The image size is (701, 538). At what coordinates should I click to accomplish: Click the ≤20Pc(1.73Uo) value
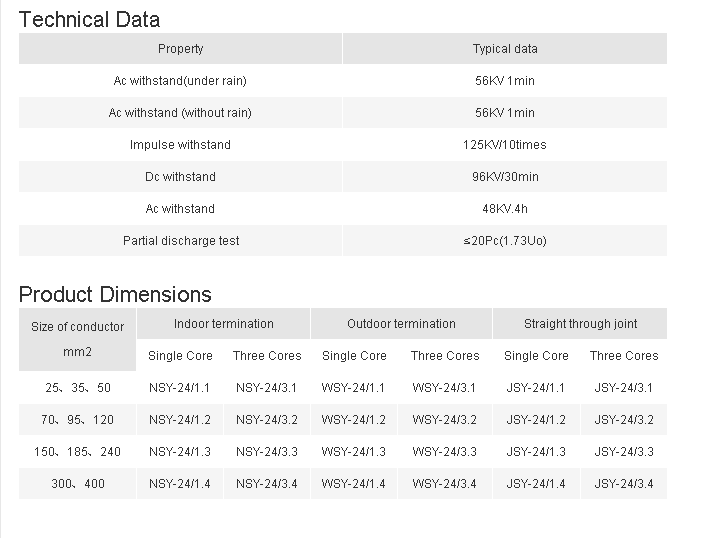pos(504,241)
